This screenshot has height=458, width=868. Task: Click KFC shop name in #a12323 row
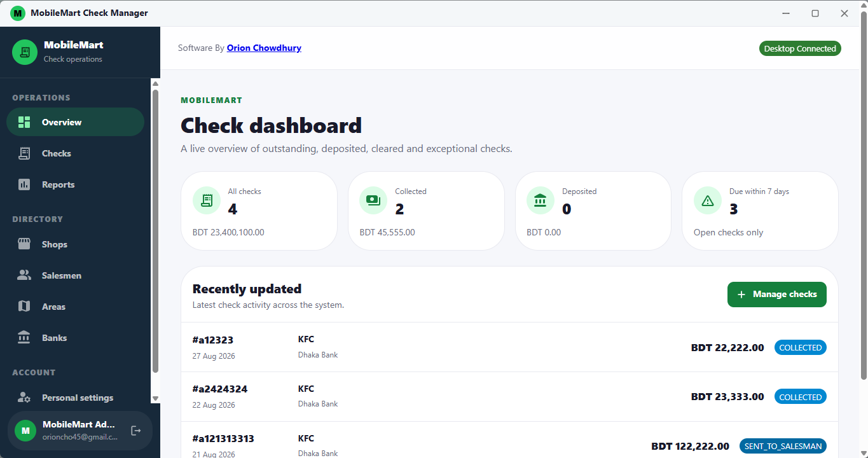pos(306,340)
